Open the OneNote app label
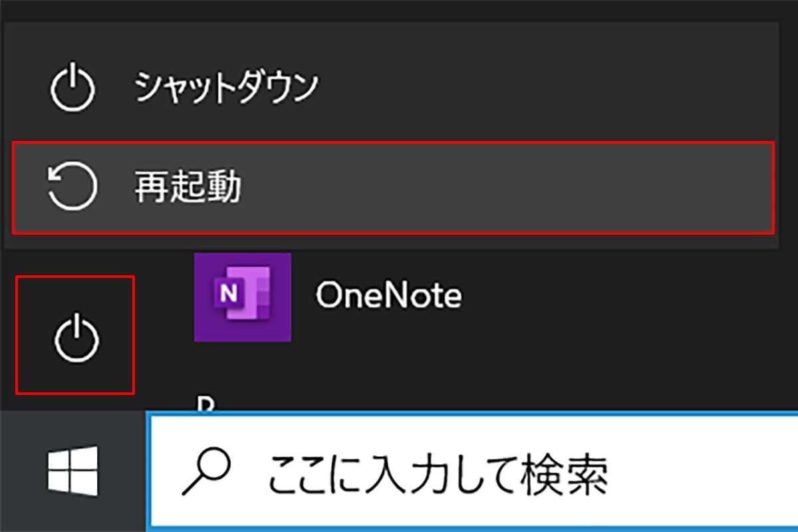 [389, 295]
